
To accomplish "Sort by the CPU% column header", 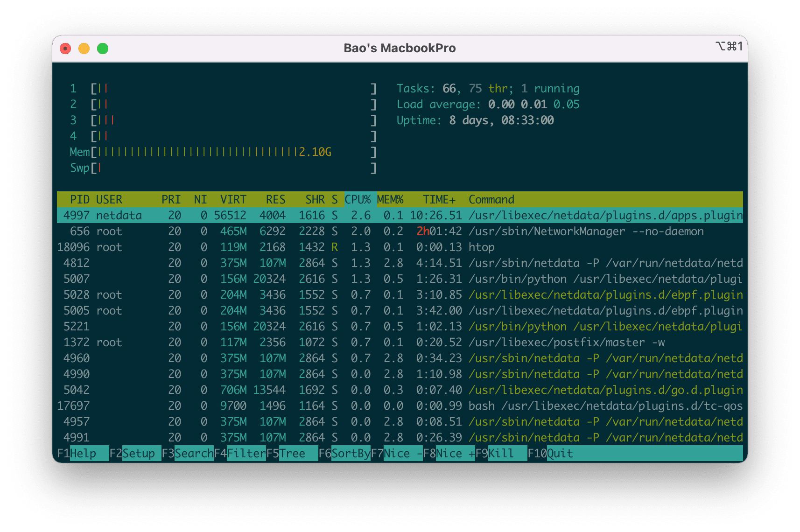I will [x=358, y=200].
